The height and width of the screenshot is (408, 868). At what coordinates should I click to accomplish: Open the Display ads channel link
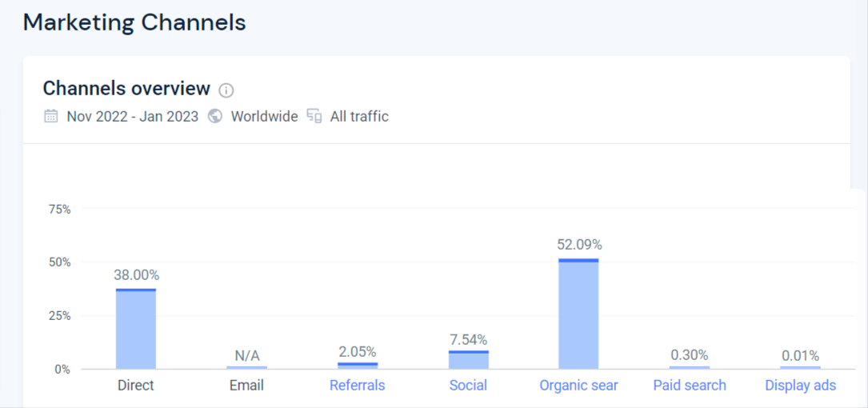point(801,386)
